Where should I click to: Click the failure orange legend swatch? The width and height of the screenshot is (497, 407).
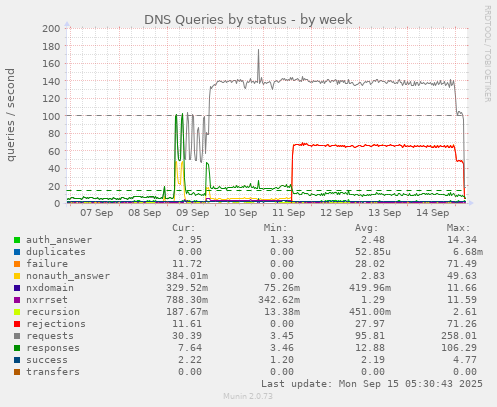[17, 264]
